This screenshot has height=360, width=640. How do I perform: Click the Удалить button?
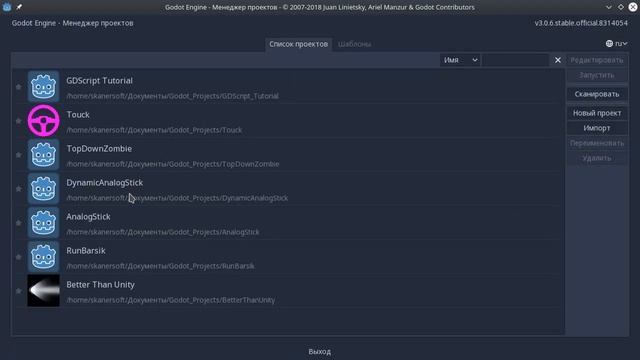click(x=597, y=158)
